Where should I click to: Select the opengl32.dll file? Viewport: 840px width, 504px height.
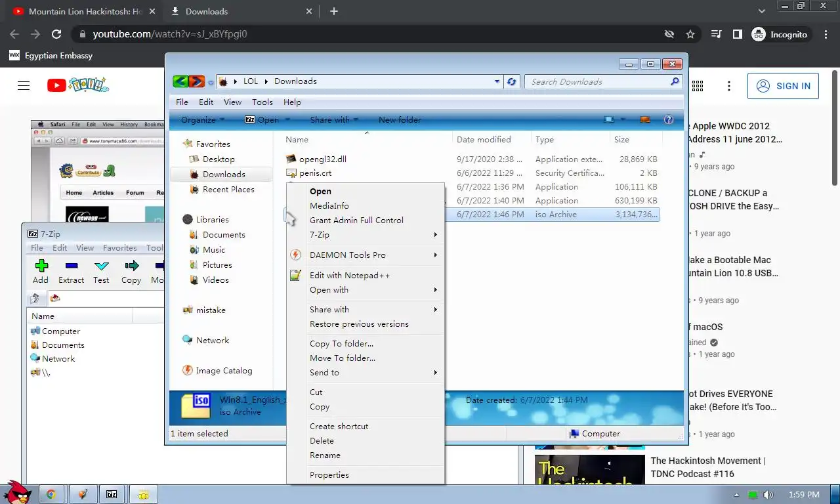[323, 159]
